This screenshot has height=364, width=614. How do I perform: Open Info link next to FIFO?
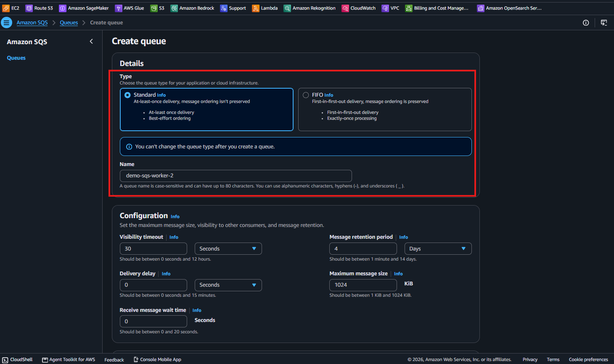point(329,95)
